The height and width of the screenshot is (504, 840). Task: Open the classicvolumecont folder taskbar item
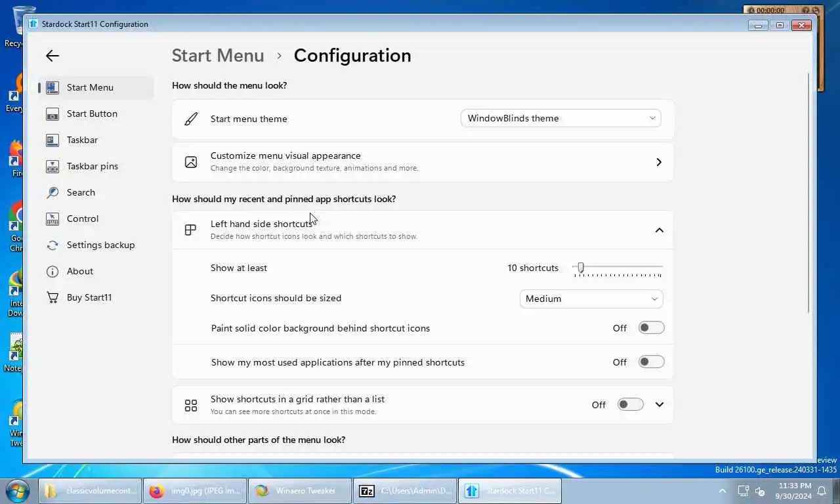pos(91,491)
